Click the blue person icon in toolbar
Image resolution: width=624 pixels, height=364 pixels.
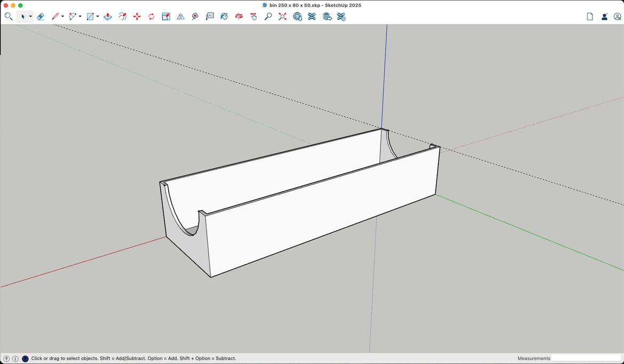(604, 17)
